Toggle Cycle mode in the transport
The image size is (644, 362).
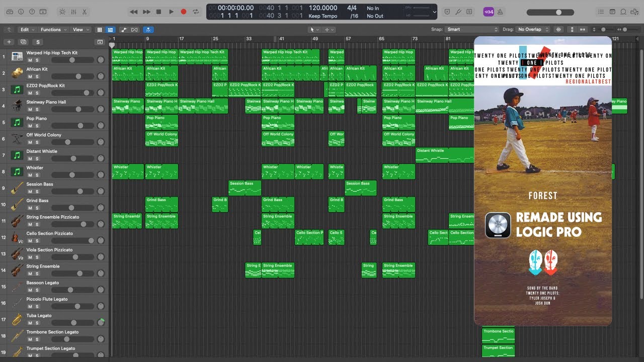(196, 12)
